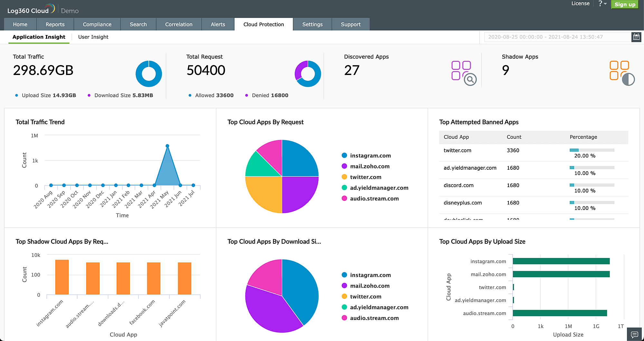Switch to the User Insight tab
This screenshot has height=341, width=644.
pos(93,37)
